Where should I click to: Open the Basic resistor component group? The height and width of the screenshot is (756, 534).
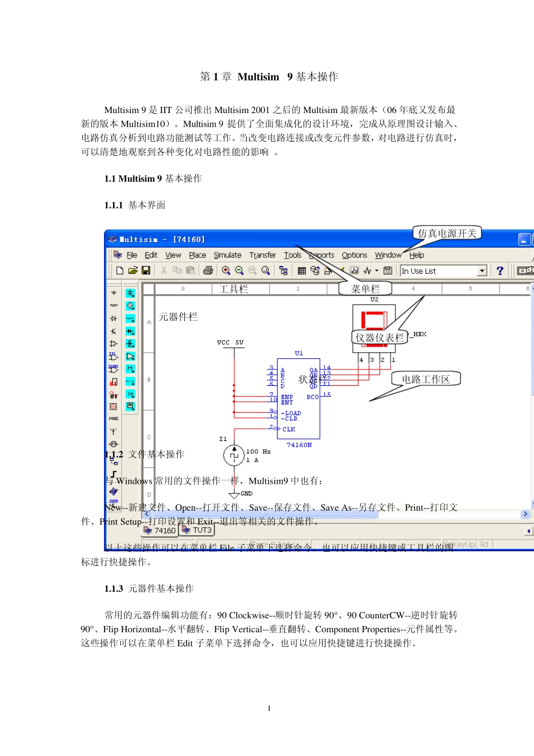[x=114, y=305]
